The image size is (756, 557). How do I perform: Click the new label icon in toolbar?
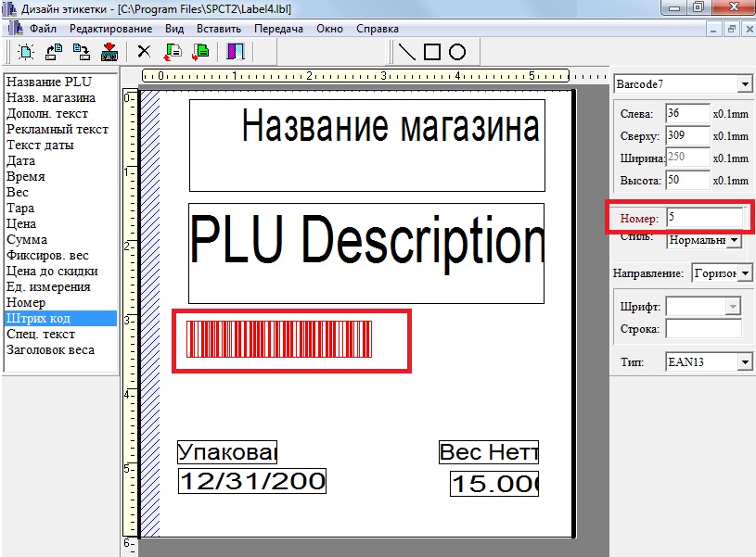tap(26, 52)
